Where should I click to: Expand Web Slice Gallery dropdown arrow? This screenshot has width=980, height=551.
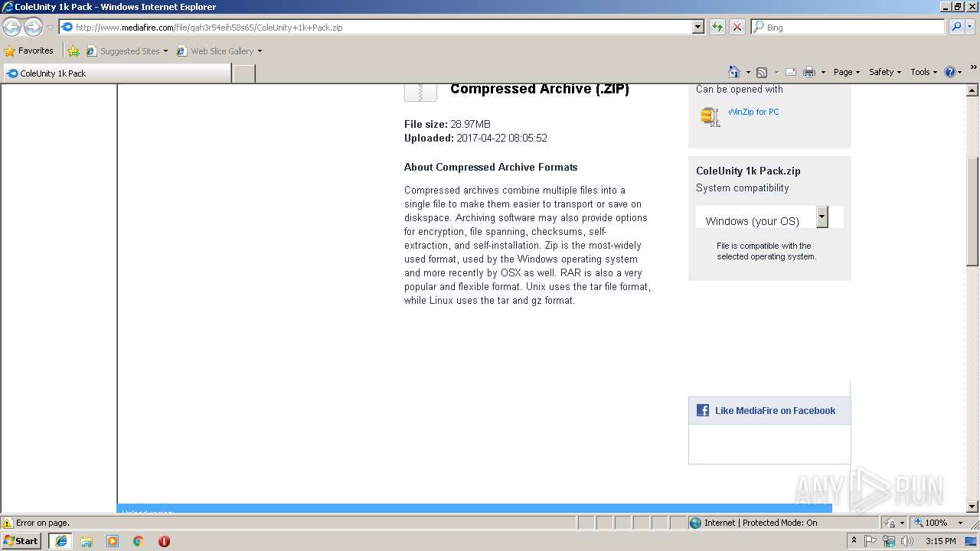pos(260,51)
